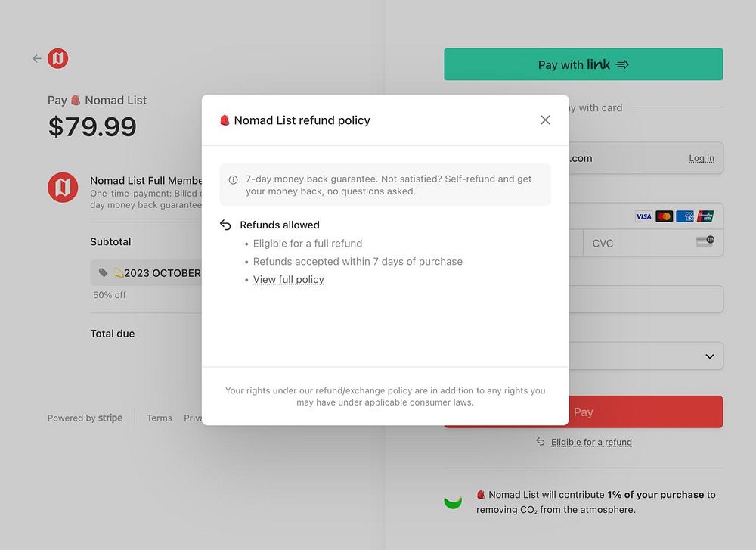
Task: Click the Log in link
Action: [x=701, y=158]
